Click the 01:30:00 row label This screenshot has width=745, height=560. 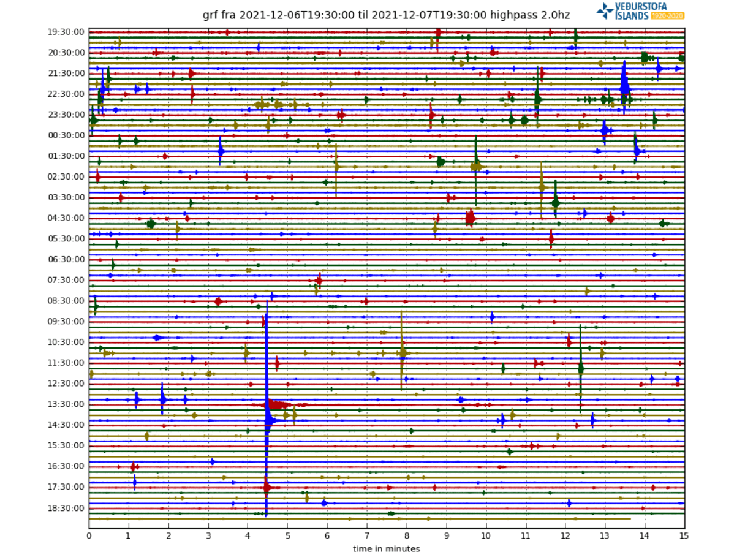click(66, 156)
